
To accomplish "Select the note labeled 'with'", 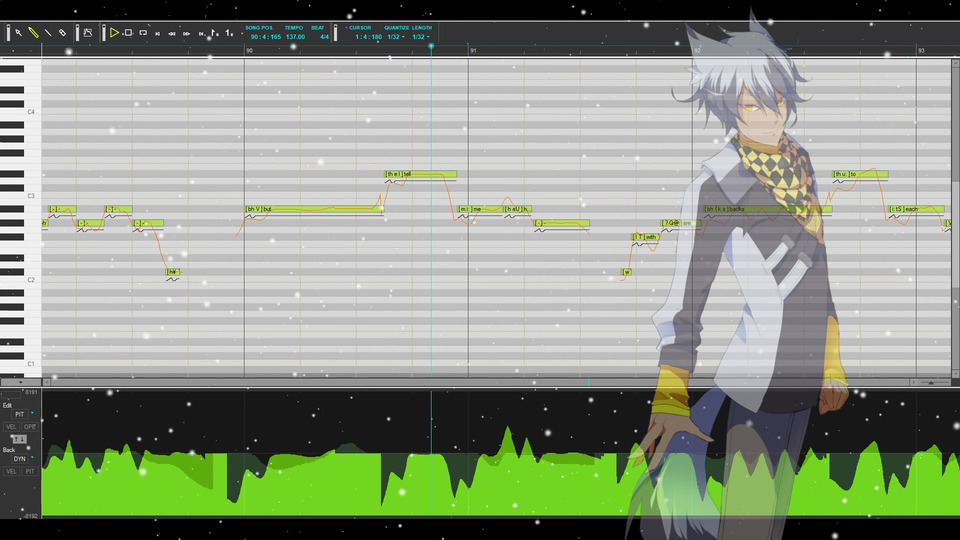I will point(645,237).
